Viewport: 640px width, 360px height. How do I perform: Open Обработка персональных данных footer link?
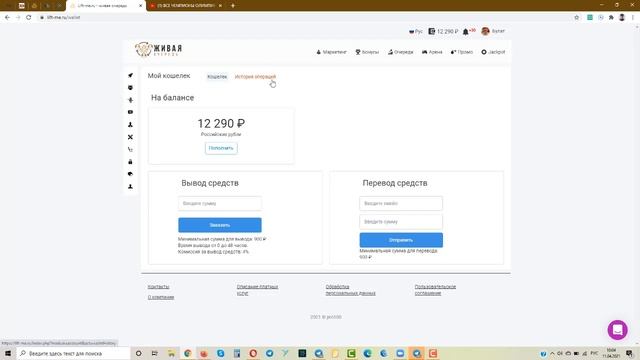[x=350, y=290]
